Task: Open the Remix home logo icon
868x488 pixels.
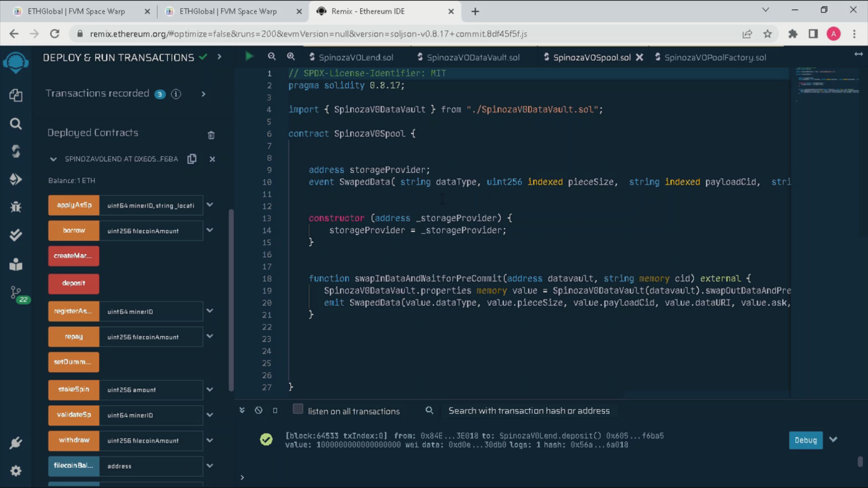Action: [16, 62]
